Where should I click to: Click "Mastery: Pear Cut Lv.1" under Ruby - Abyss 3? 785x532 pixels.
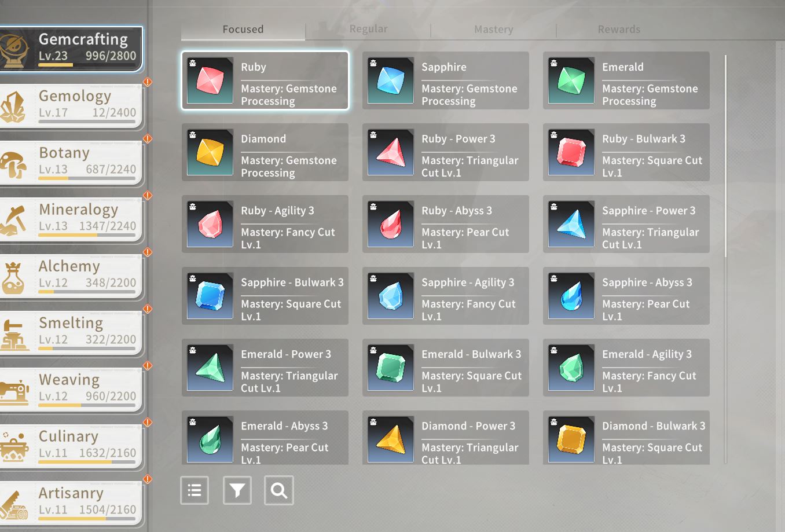465,239
